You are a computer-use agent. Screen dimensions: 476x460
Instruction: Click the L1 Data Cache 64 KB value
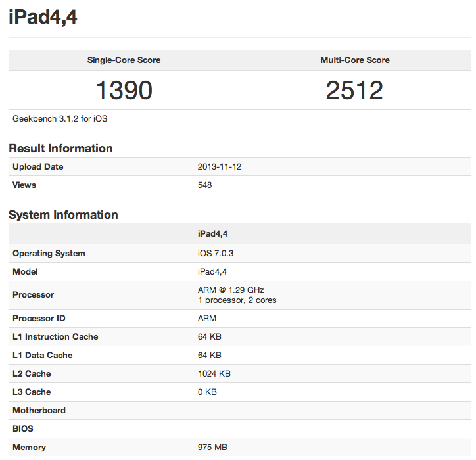210,356
